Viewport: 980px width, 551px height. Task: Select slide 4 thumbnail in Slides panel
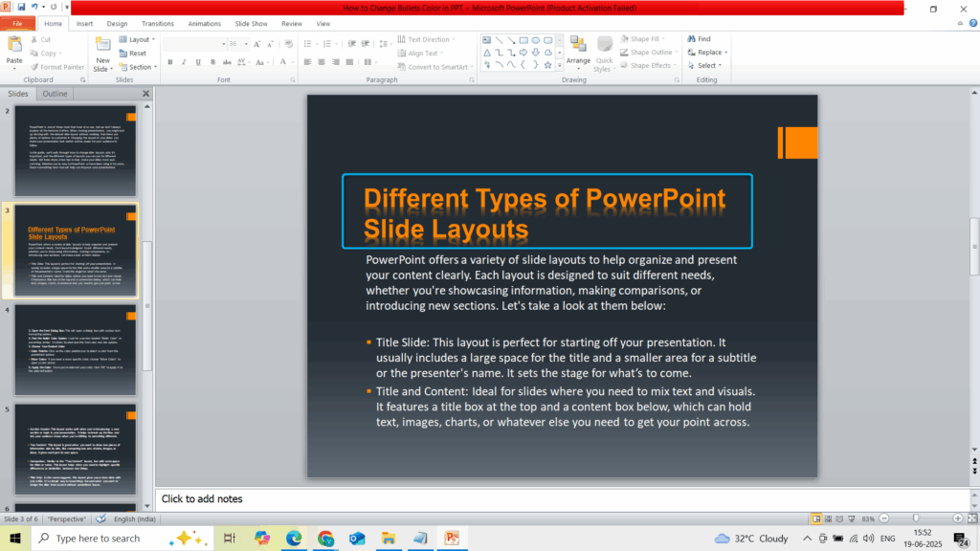coord(76,347)
